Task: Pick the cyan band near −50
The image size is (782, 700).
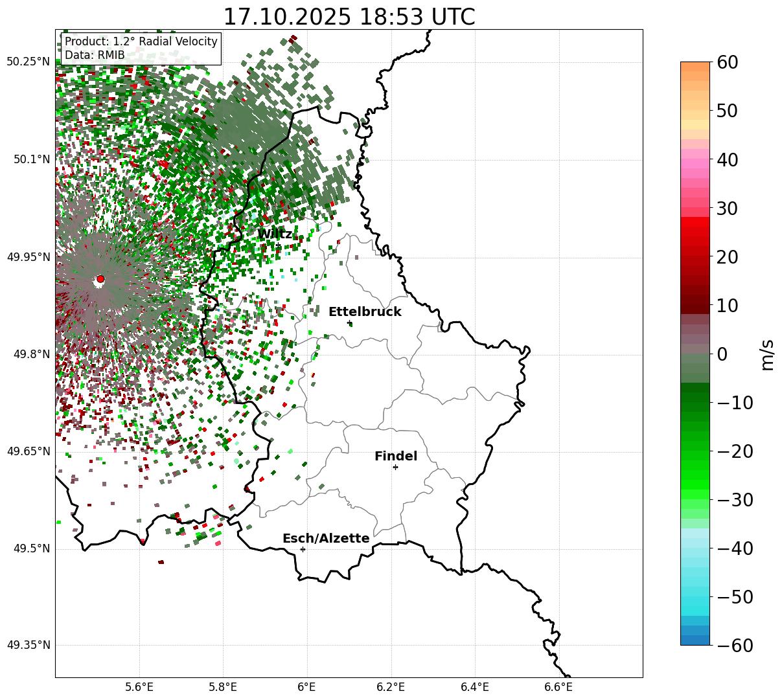Action: click(695, 601)
